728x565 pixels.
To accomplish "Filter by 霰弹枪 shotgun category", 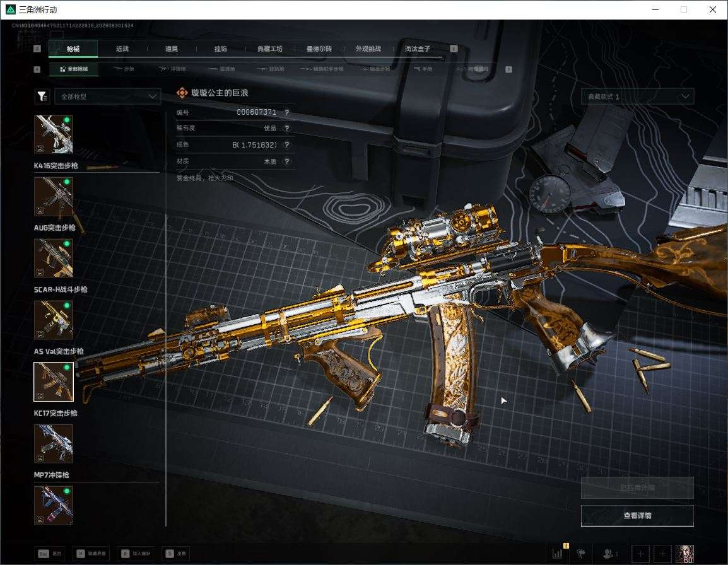I will point(222,69).
